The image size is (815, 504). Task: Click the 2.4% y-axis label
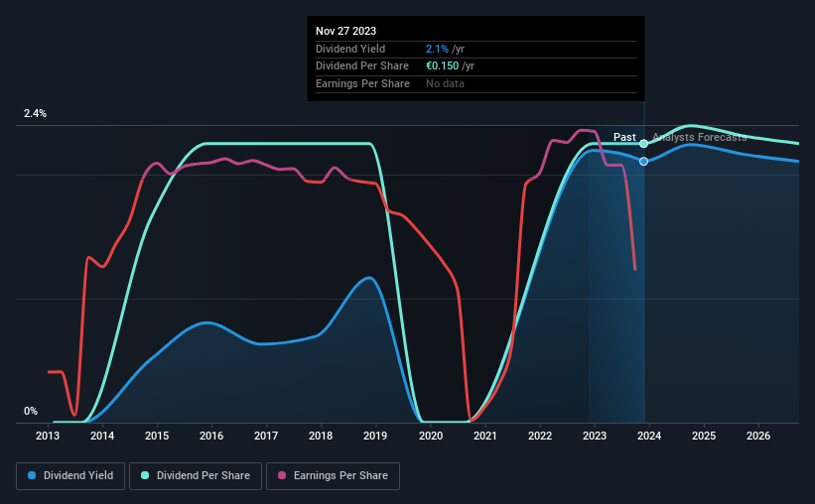(x=35, y=114)
